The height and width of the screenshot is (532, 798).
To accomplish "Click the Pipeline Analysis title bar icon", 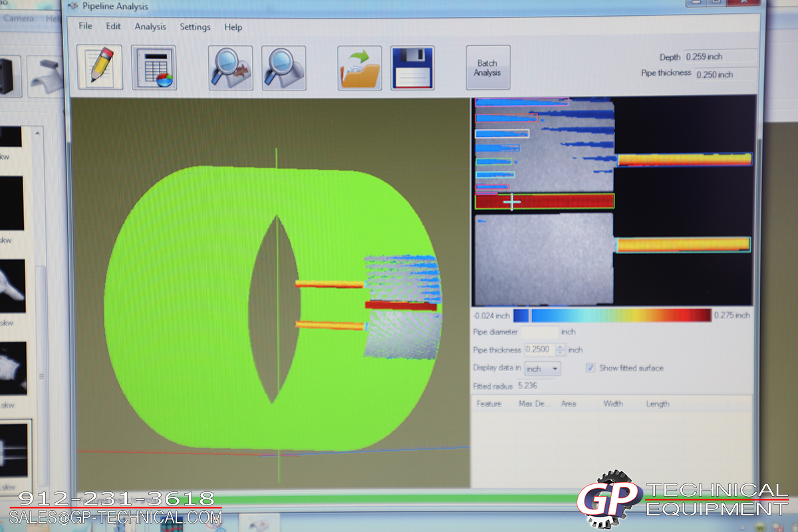I will click(x=73, y=6).
